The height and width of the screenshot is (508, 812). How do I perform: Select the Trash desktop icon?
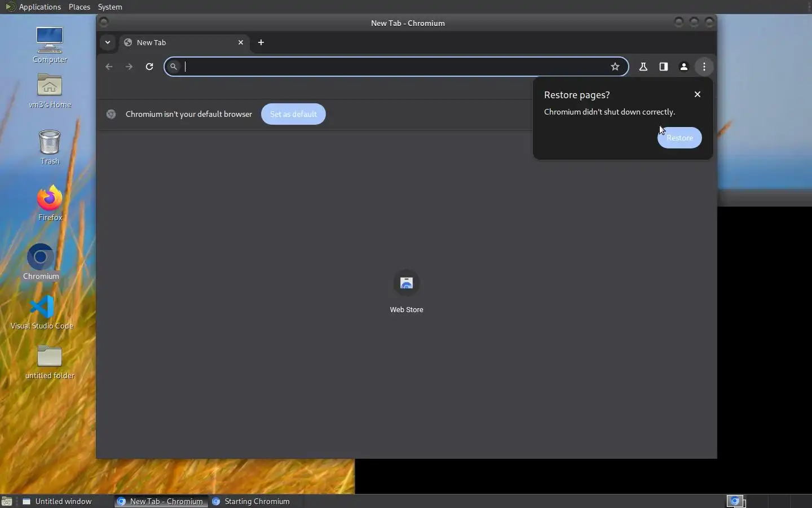(50, 147)
